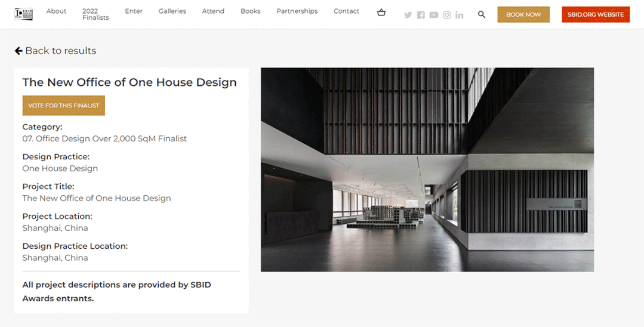Open the About menu
644x327 pixels.
[x=56, y=11]
